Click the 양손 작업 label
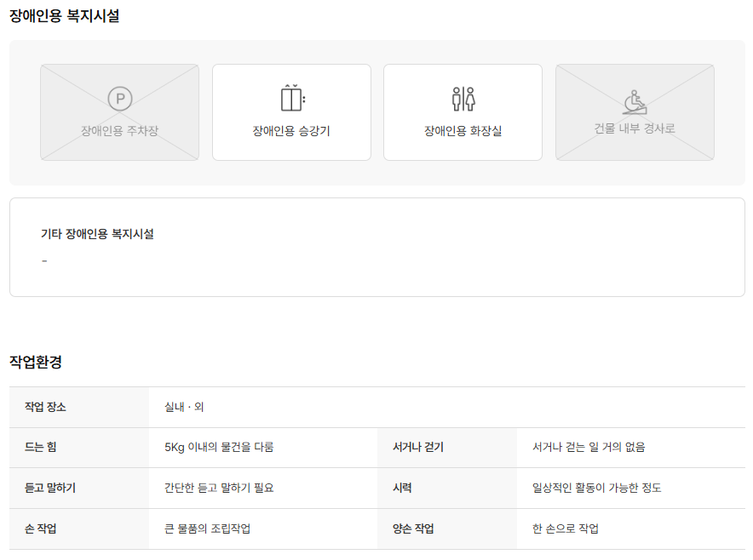This screenshot has height=560, width=753. [x=413, y=529]
